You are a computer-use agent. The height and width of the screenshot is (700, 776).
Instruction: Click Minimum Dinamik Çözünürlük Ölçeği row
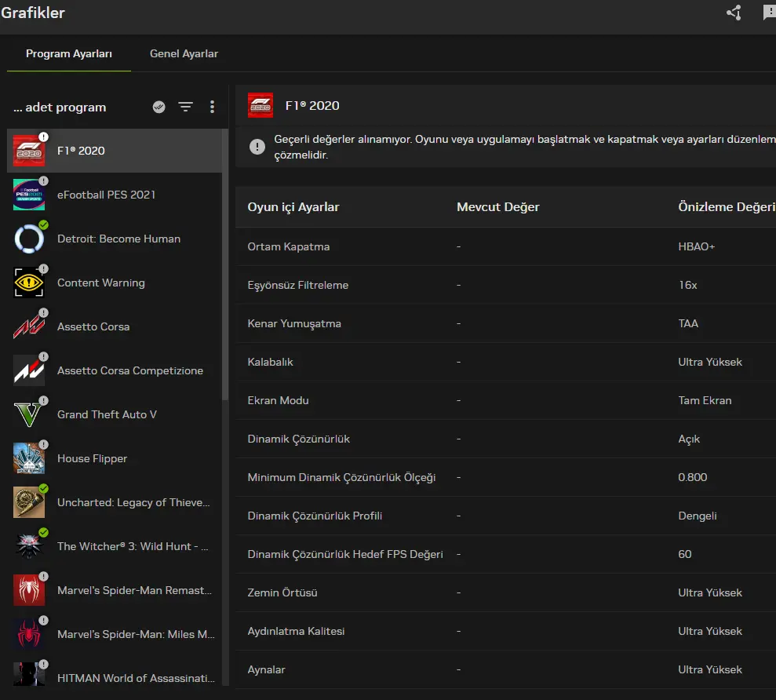tap(505, 477)
